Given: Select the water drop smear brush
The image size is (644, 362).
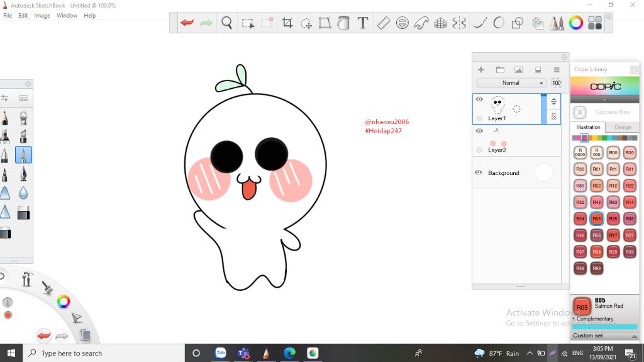Looking at the screenshot, I should (23, 193).
